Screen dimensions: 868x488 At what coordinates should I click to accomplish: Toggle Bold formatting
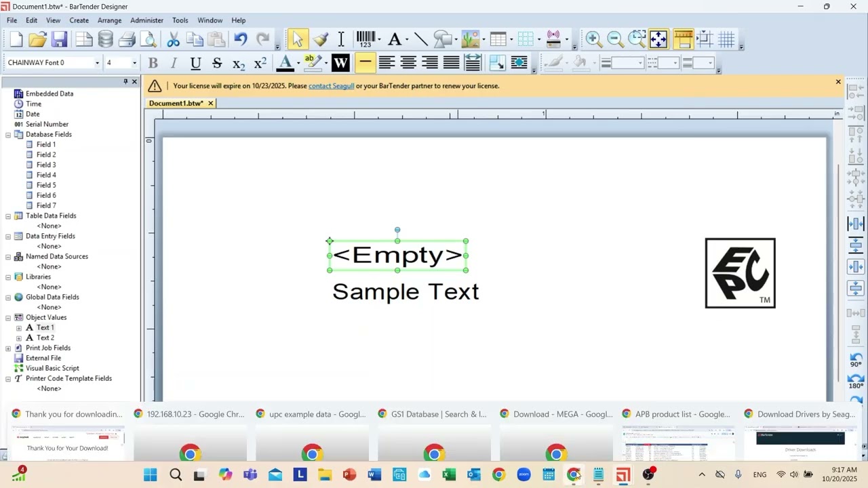[153, 63]
